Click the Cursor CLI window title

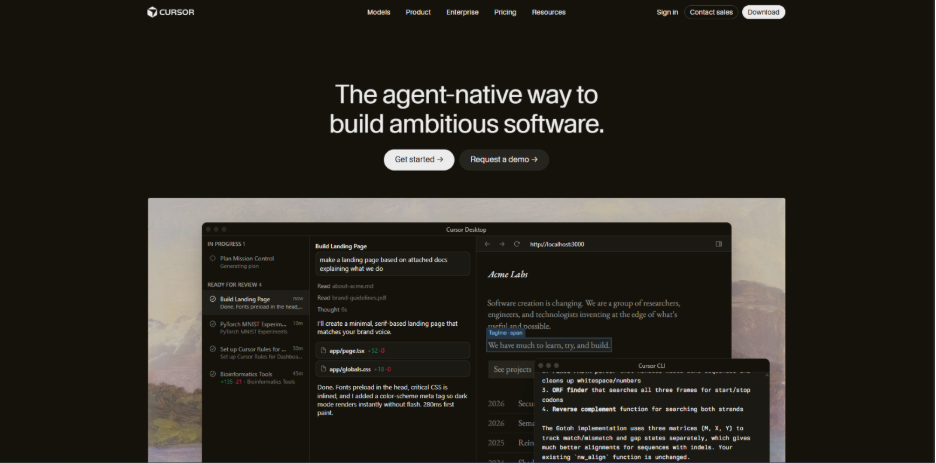(651, 366)
